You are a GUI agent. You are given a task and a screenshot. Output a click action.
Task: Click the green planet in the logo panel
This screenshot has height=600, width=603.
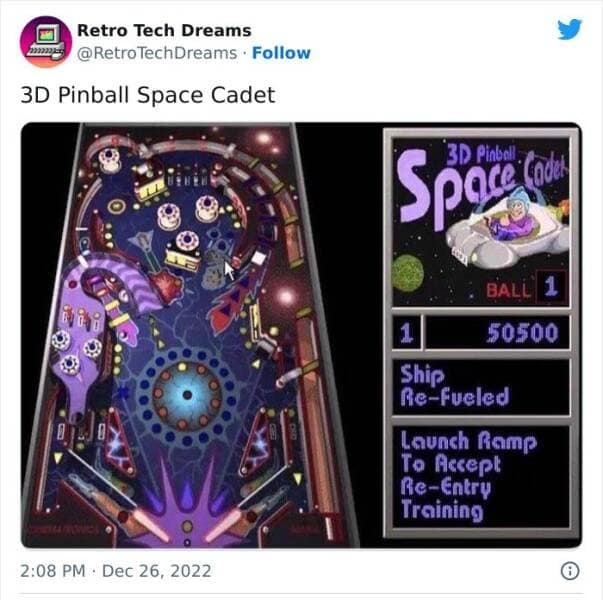[408, 273]
